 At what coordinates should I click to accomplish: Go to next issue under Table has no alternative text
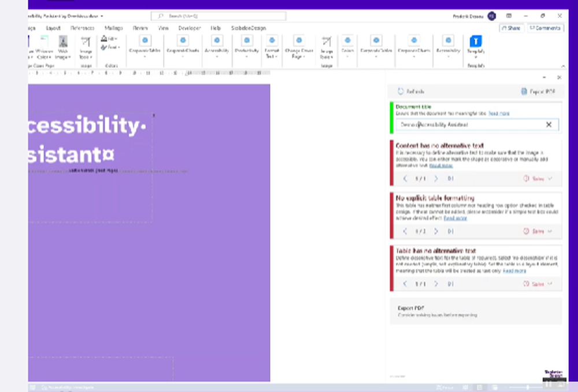(436, 284)
